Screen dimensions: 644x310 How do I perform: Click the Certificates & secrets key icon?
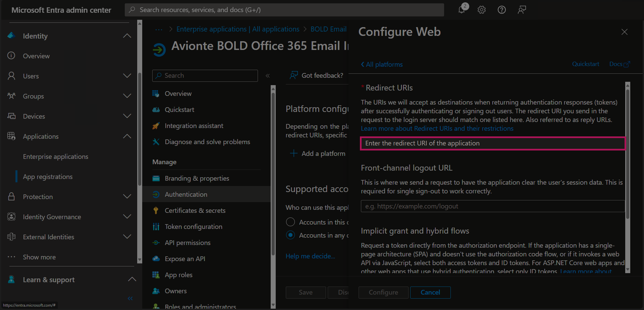156,210
